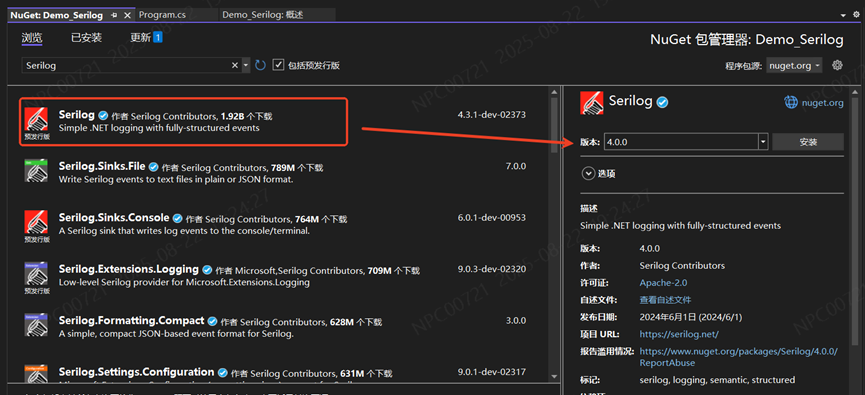Open the ReportAbuse link
This screenshot has width=865, height=395.
[x=667, y=363]
